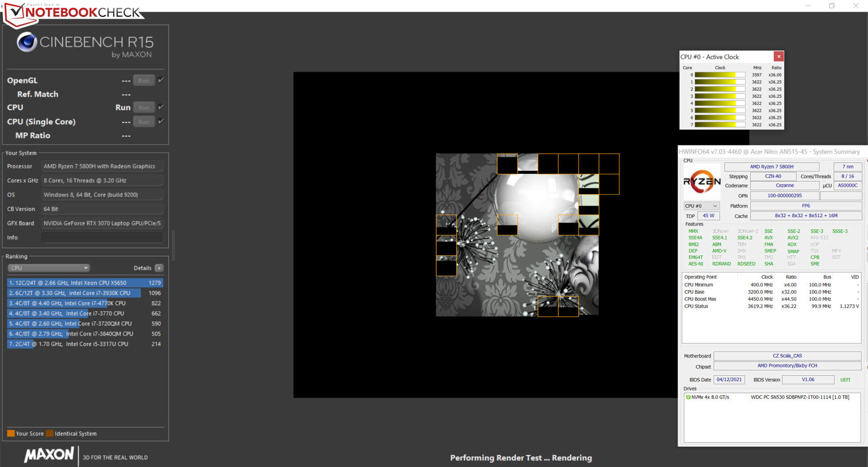Minimize the Cinebench window
The width and height of the screenshot is (868, 467).
(x=808, y=6)
